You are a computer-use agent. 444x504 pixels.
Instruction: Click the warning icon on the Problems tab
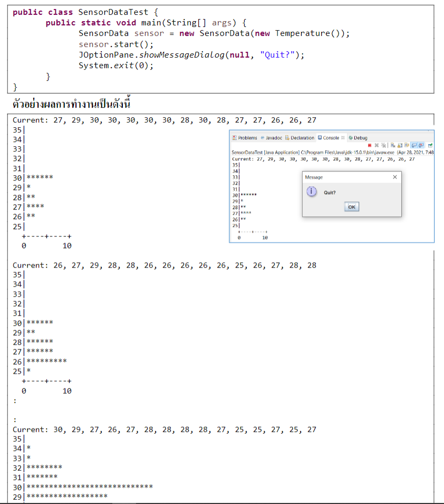(233, 138)
